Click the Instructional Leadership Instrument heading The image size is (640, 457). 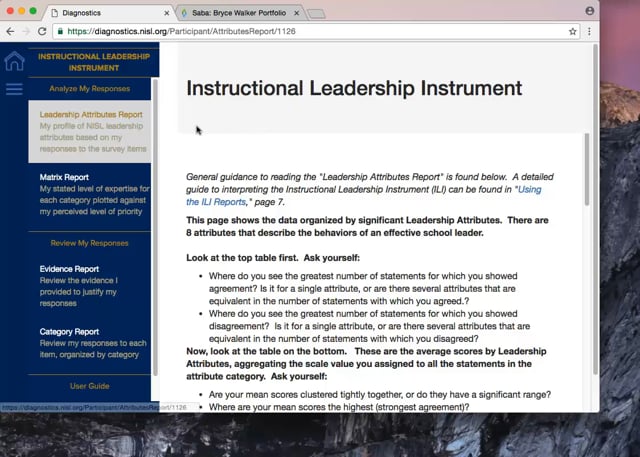[354, 88]
